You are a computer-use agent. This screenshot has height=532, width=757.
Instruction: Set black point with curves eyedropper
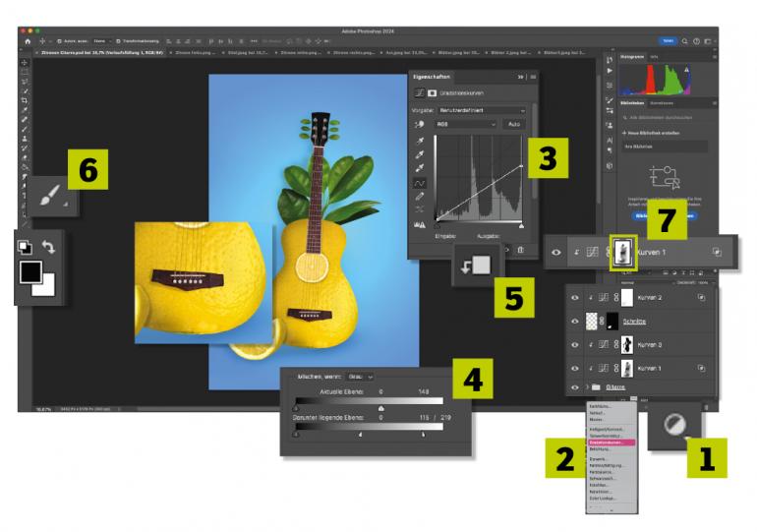[420, 141]
